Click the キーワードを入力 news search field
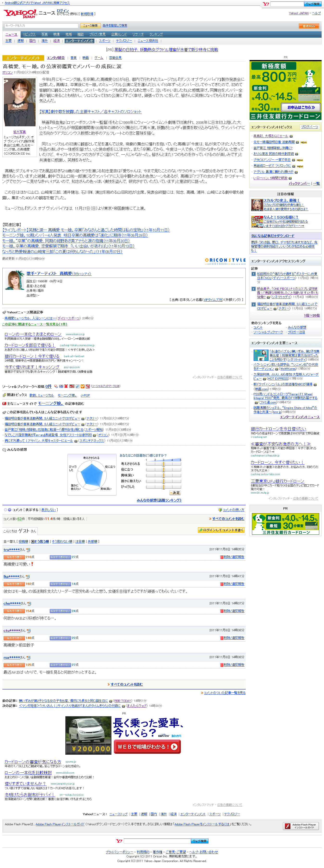The height and width of the screenshot is (868, 324). 42,26
